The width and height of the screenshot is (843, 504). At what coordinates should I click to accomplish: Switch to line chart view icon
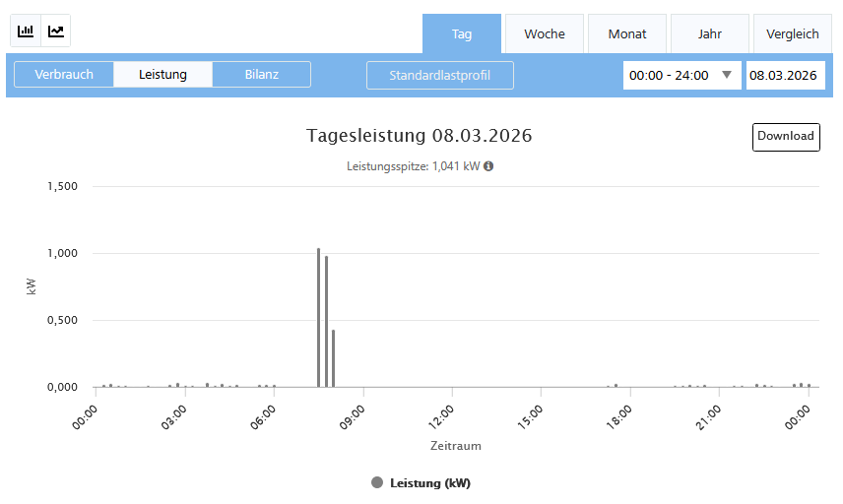(x=56, y=31)
